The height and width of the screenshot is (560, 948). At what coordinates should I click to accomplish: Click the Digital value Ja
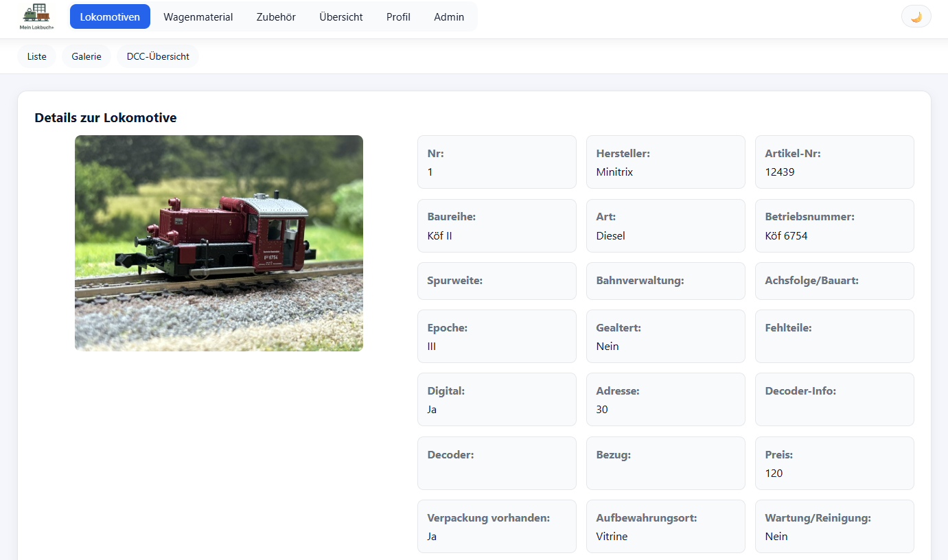pos(432,409)
